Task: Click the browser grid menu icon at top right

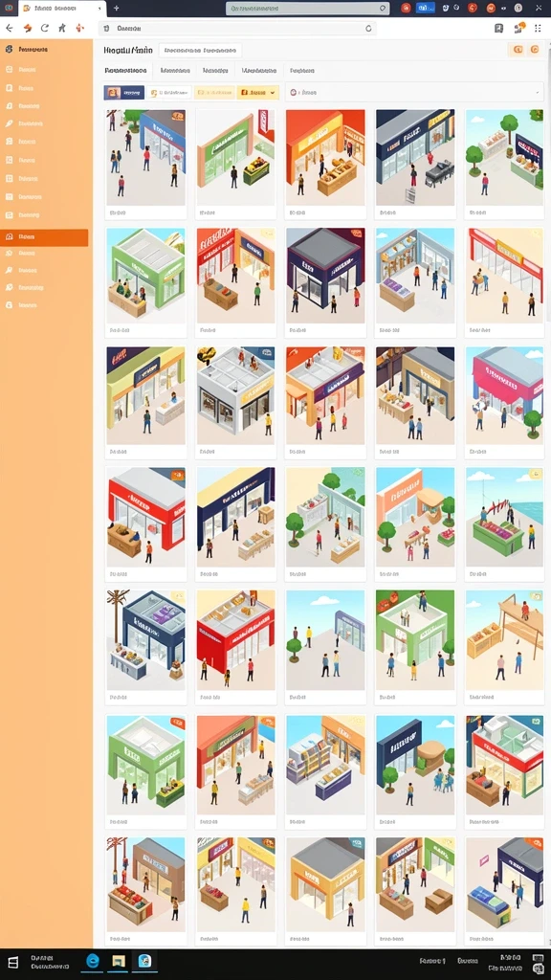Action: pos(538,28)
